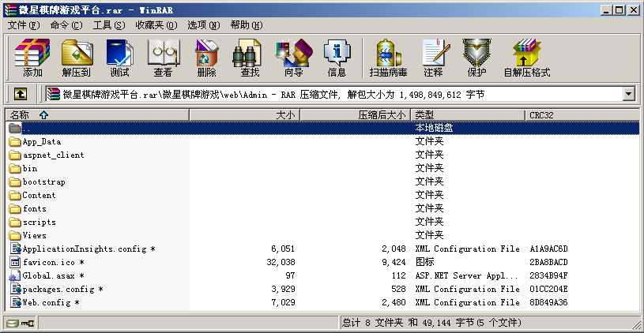Click '图标' type cell of favicon.ico

point(424,263)
